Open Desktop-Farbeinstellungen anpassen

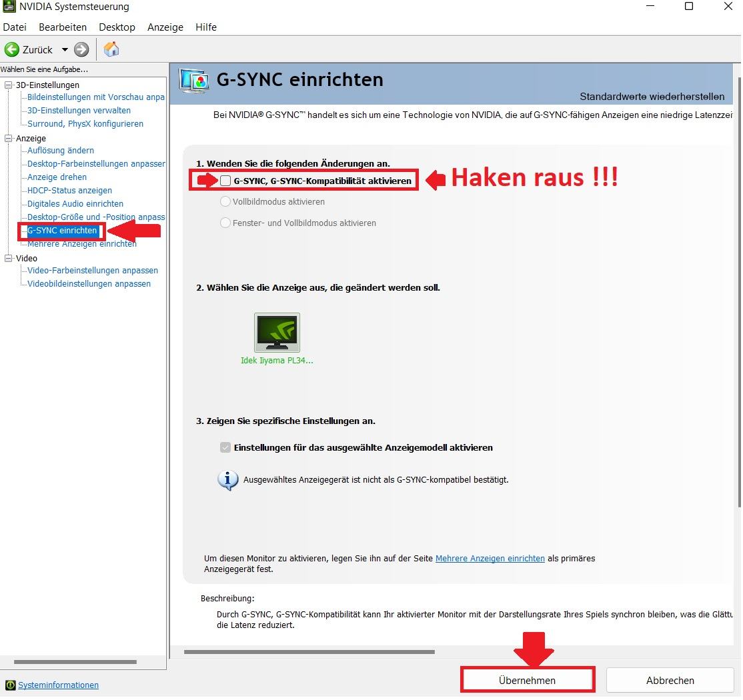pyautogui.click(x=96, y=163)
